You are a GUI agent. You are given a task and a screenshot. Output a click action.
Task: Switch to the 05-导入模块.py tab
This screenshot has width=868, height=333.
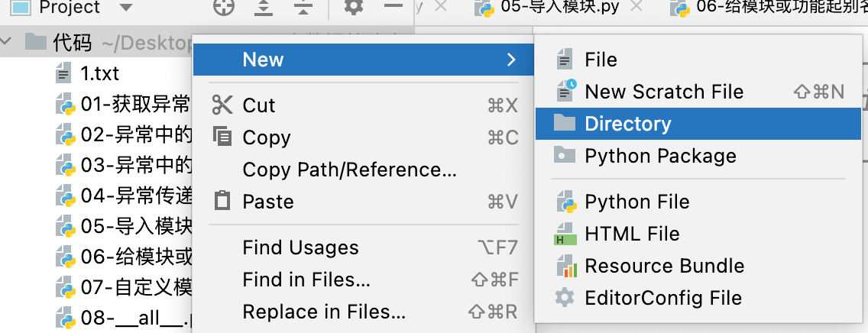coord(564,8)
